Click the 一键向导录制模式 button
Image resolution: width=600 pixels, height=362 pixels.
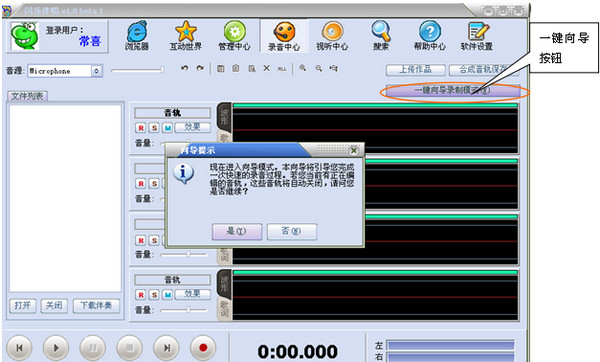click(x=453, y=91)
